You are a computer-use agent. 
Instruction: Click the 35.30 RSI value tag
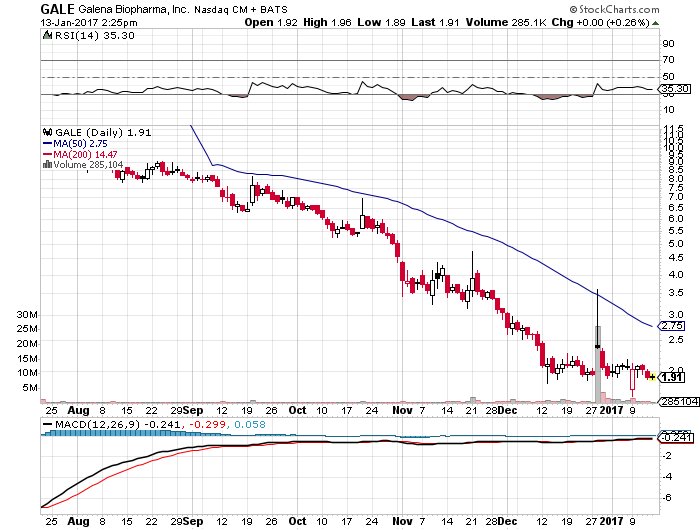(x=675, y=88)
